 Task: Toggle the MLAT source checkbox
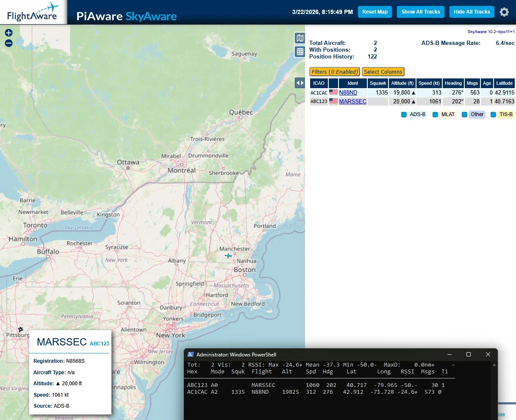tap(435, 114)
